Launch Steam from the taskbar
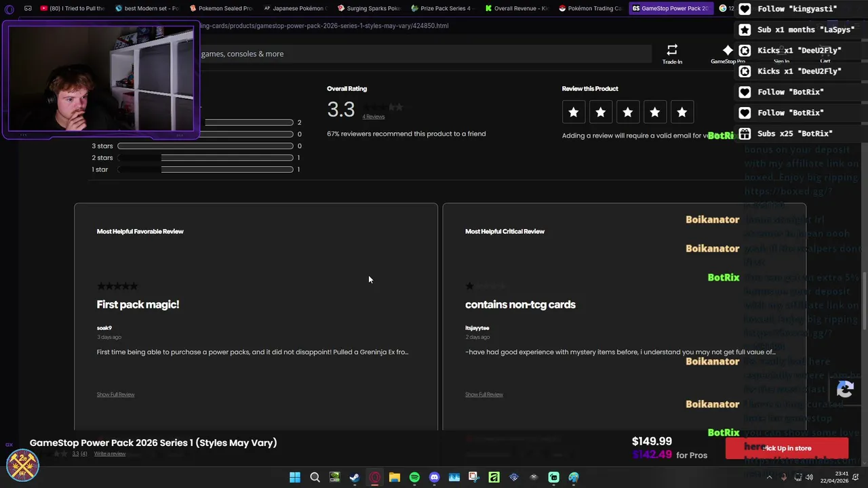 pos(355,477)
